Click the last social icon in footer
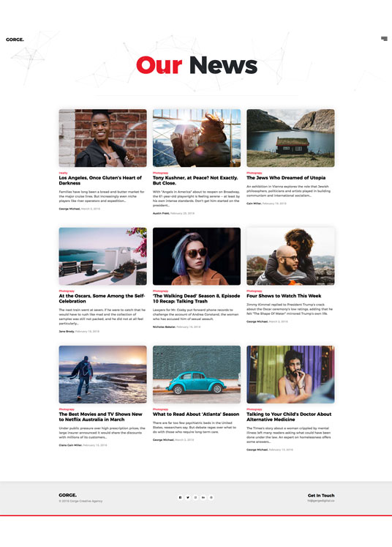This screenshot has width=392, height=547. pos(211,497)
